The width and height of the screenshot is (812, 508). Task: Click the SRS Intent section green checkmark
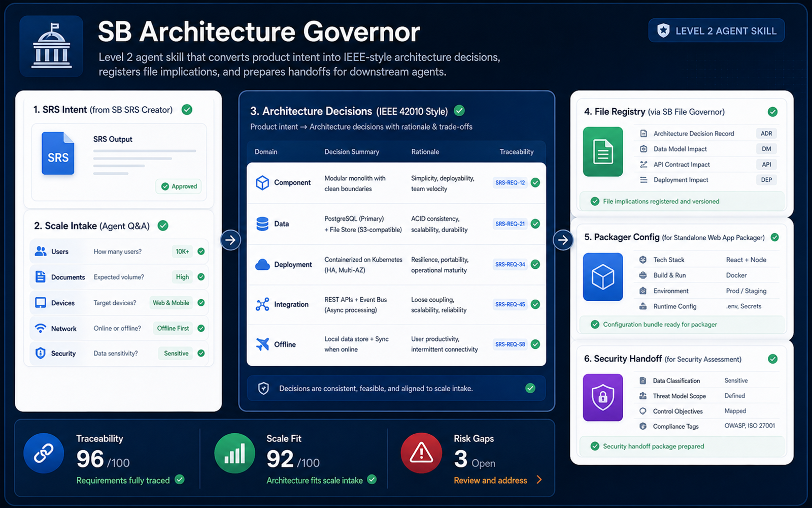click(x=187, y=110)
